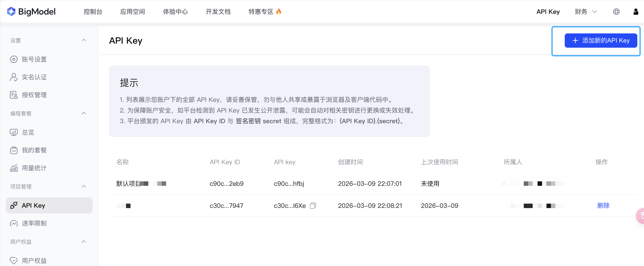Collapse the 项目管理 sidebar section
This screenshot has width=644, height=266.
pyautogui.click(x=84, y=186)
